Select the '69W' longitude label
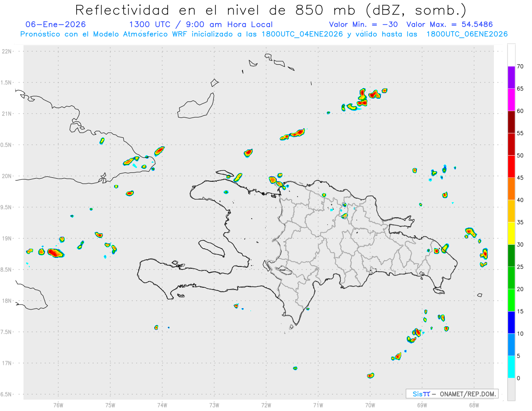Viewport: 532px width, 411px height. point(422,405)
